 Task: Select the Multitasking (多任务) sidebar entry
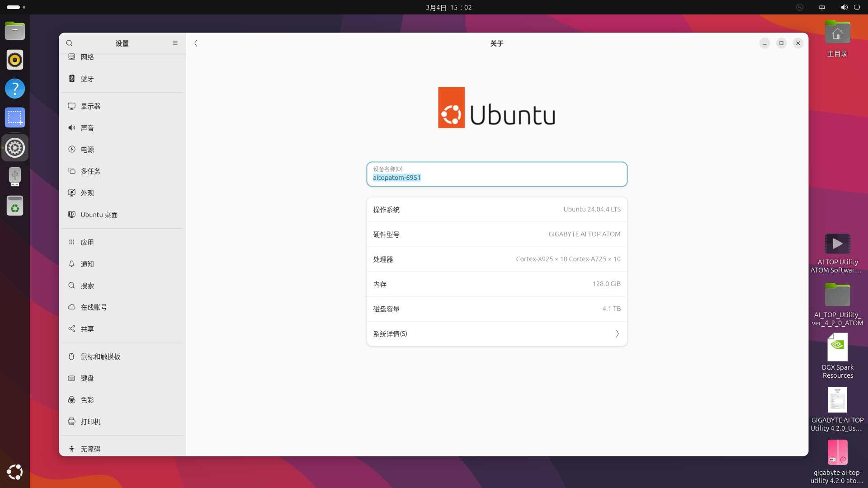pos(90,171)
